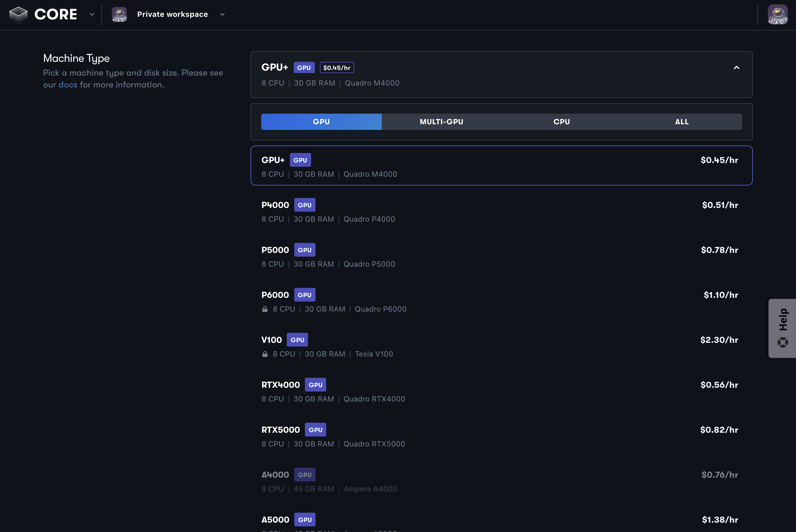Click the $1.38/hr price for A5000
This screenshot has height=532, width=796.
(x=720, y=520)
